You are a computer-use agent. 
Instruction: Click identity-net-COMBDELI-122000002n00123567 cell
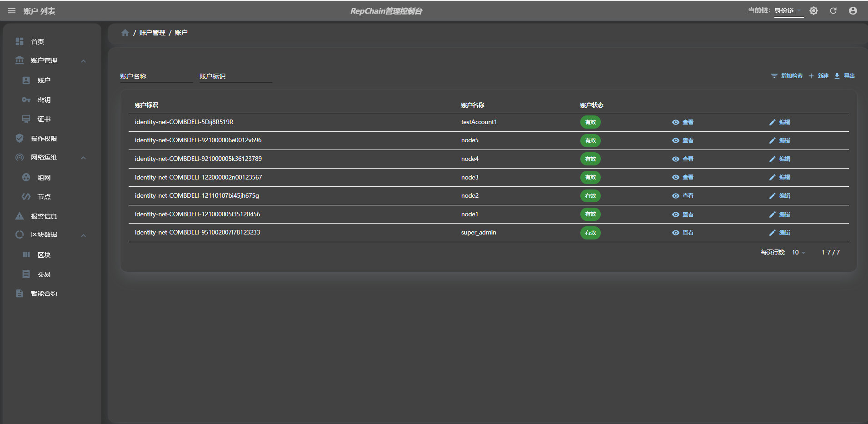tap(199, 177)
